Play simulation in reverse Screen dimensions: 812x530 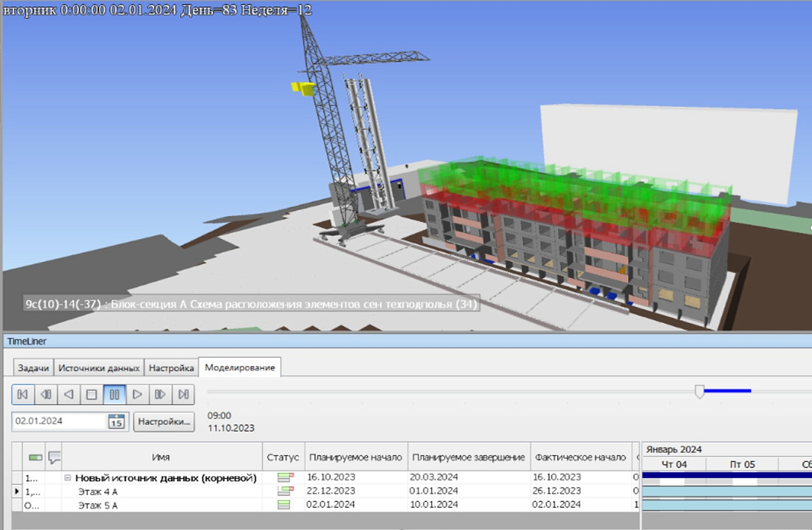(68, 395)
